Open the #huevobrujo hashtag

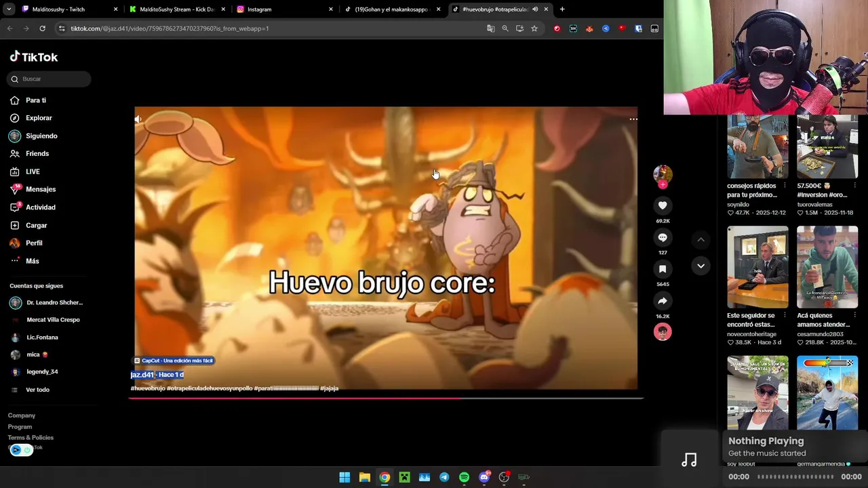click(x=148, y=388)
